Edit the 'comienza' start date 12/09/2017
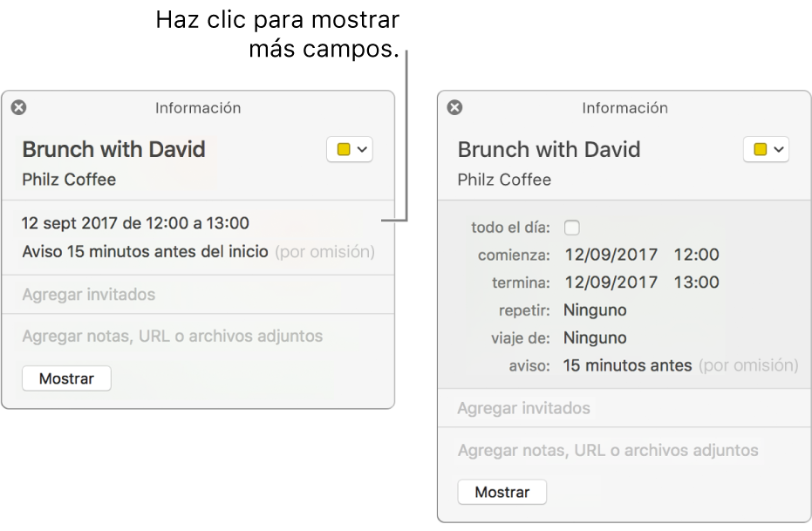812x531 pixels. (611, 255)
